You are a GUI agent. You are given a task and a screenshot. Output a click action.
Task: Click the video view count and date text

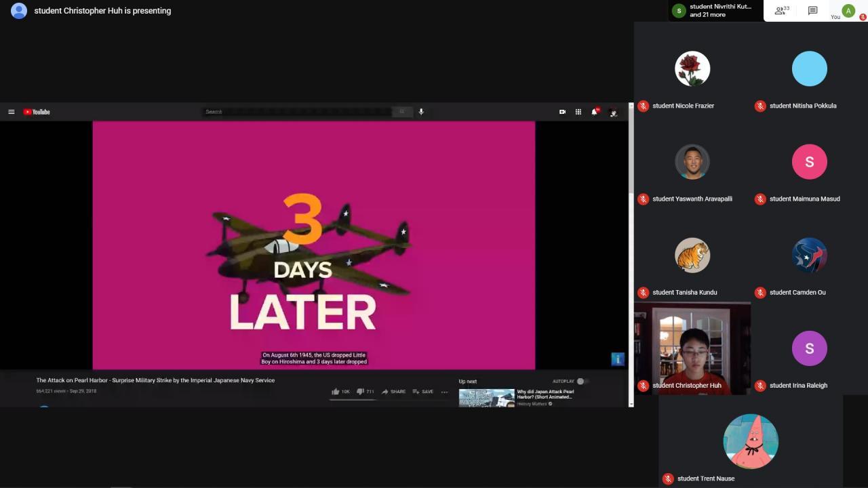(x=66, y=391)
